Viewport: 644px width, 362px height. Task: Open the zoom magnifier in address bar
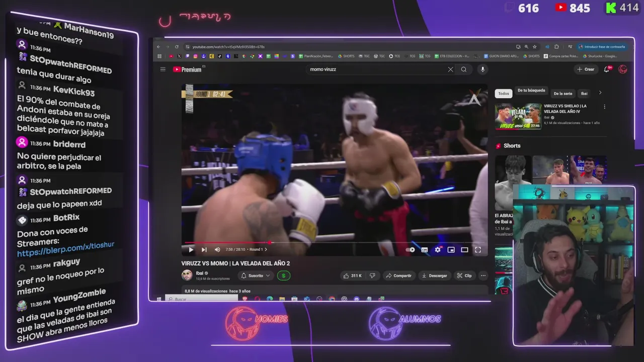pyautogui.click(x=526, y=47)
